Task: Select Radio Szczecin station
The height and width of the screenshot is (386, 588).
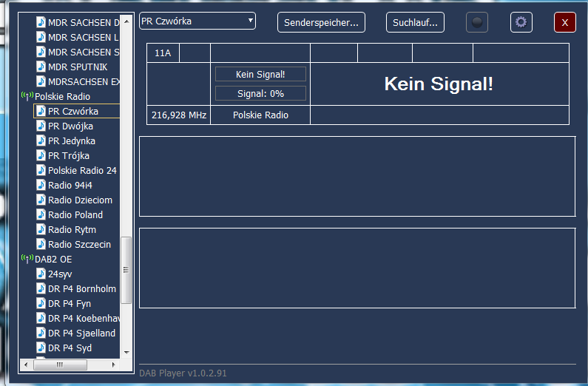Action: click(x=79, y=245)
